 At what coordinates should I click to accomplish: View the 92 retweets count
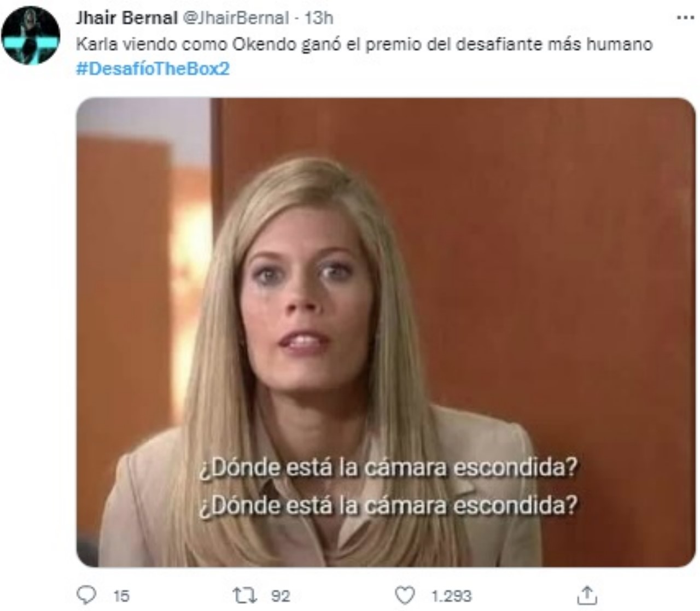tap(281, 596)
